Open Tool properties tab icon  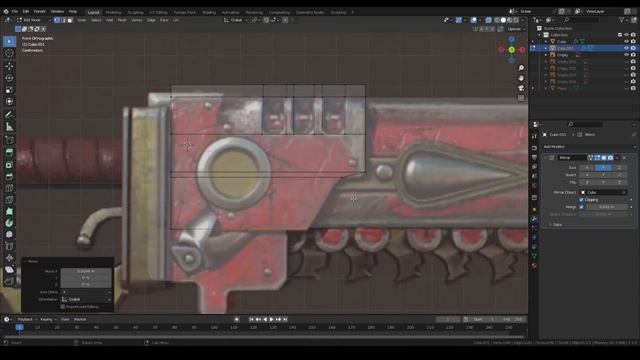pyautogui.click(x=534, y=137)
